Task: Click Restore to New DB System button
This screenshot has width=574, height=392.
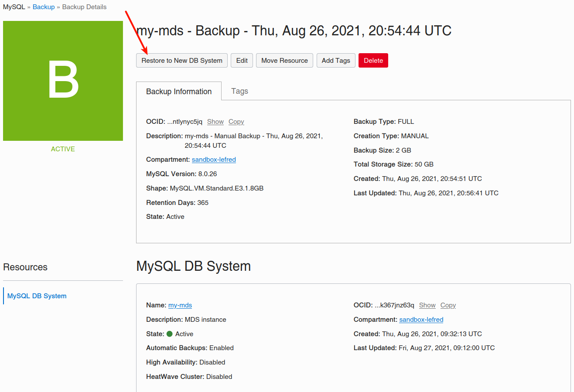Action: pyautogui.click(x=182, y=61)
